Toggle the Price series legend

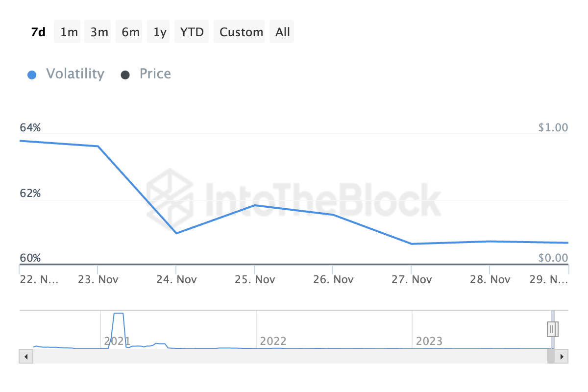(155, 74)
